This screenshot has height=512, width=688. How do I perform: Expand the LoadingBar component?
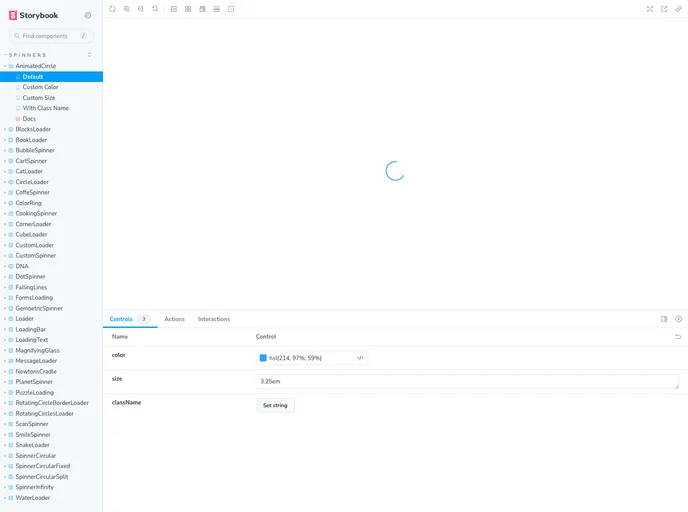(30, 329)
